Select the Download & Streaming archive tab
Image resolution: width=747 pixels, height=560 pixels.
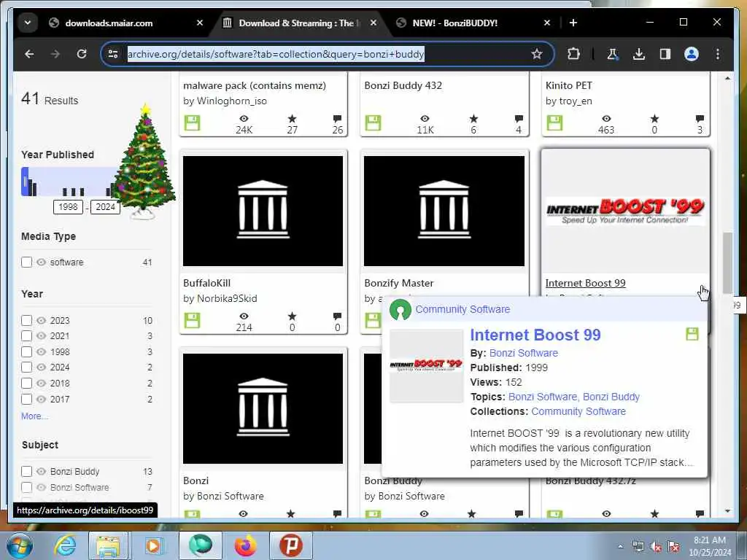click(299, 23)
